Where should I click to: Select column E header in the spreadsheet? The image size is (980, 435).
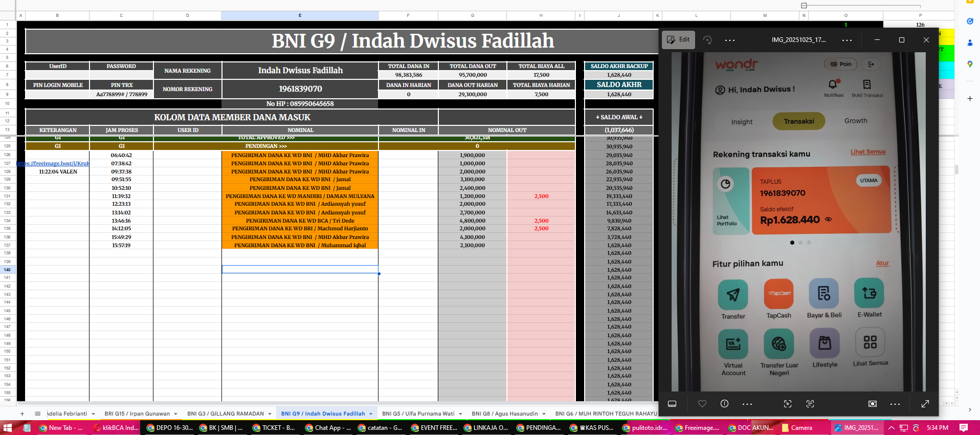300,15
